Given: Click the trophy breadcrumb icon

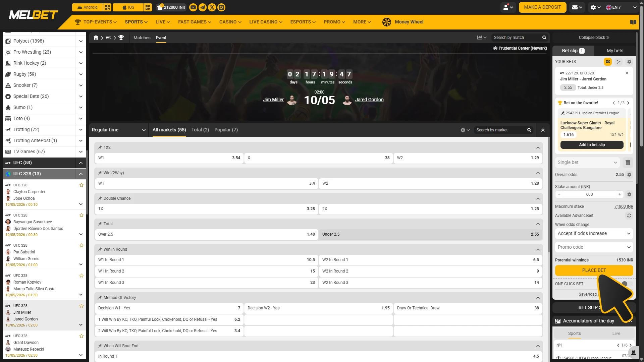Looking at the screenshot, I should coord(121,38).
